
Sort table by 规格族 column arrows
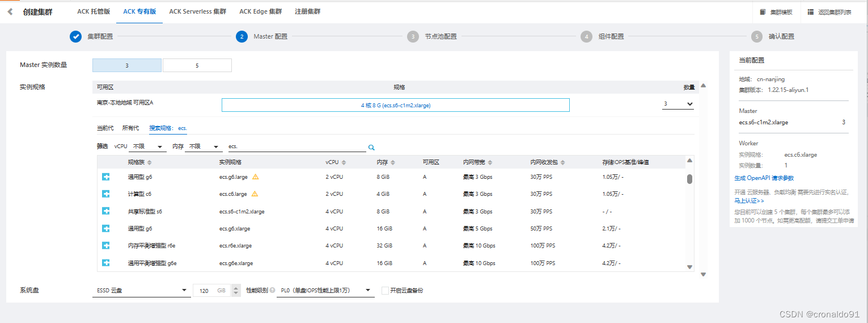(150, 162)
